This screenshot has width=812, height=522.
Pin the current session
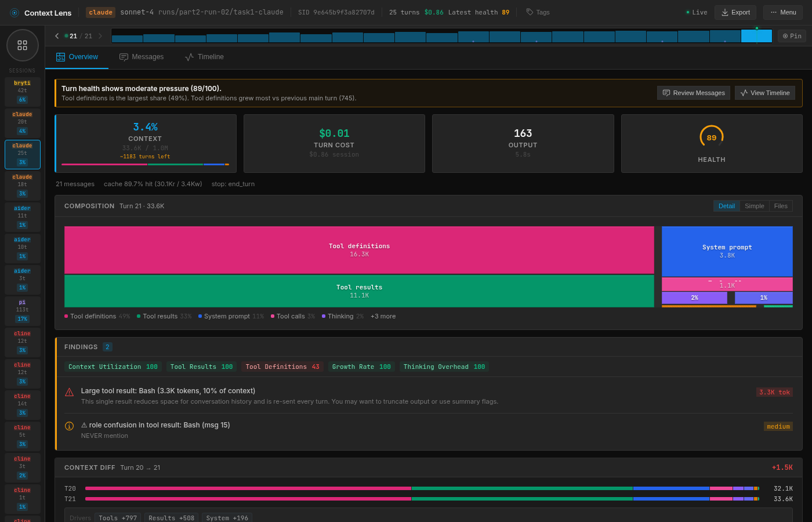(792, 35)
